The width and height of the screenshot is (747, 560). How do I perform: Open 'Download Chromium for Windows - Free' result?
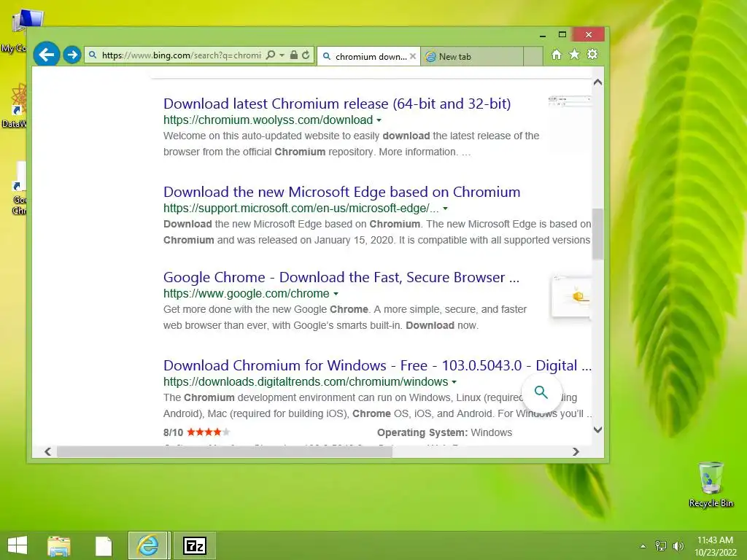pyautogui.click(x=377, y=365)
